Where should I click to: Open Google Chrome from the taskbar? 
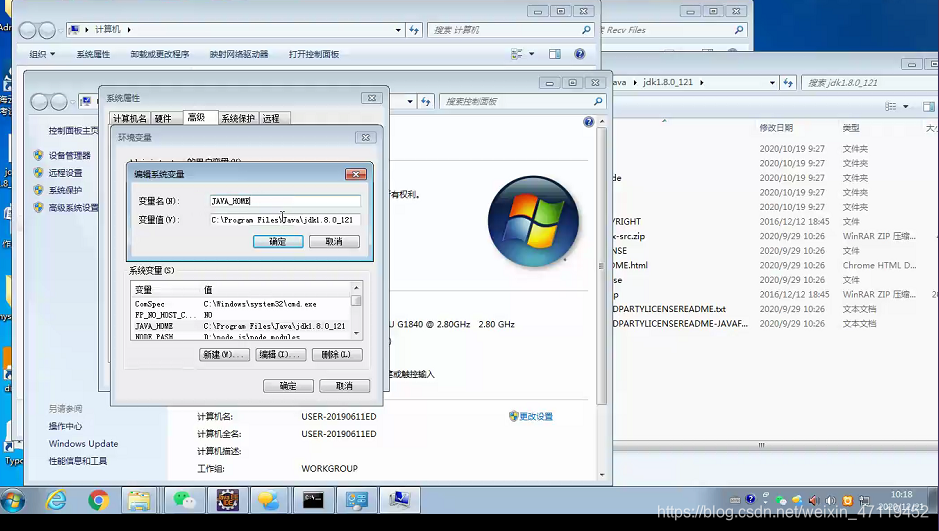coord(98,500)
